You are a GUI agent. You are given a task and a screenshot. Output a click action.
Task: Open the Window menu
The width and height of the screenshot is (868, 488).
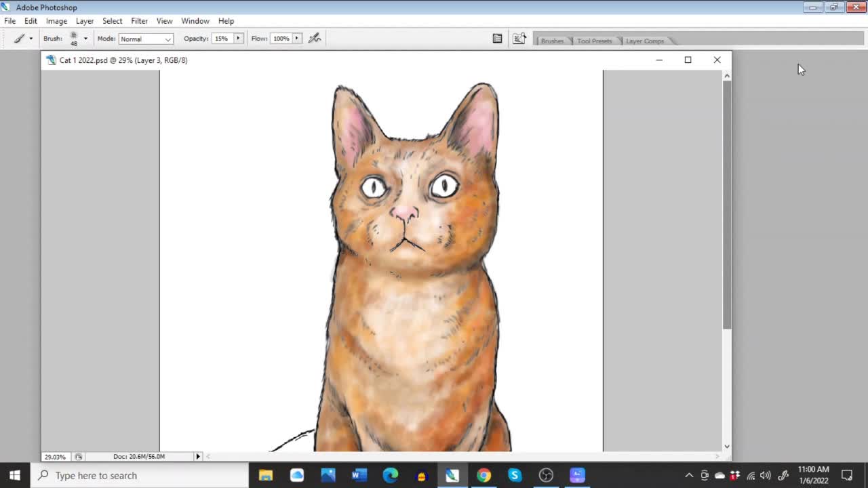coord(195,21)
